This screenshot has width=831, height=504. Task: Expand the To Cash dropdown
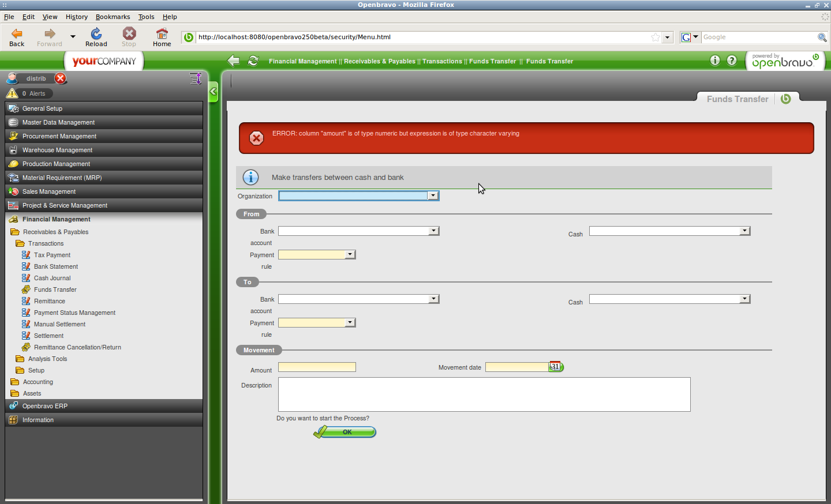(x=744, y=299)
